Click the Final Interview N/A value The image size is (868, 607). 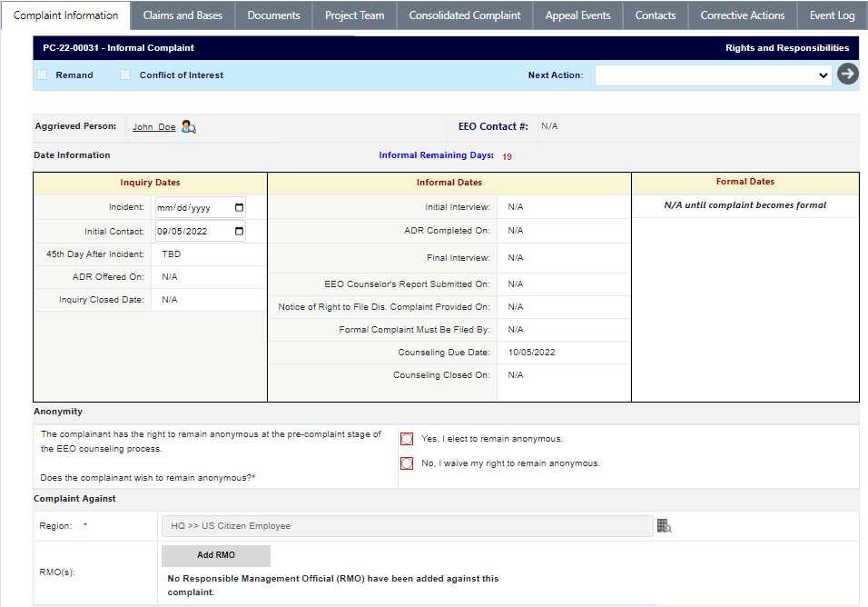(x=516, y=257)
